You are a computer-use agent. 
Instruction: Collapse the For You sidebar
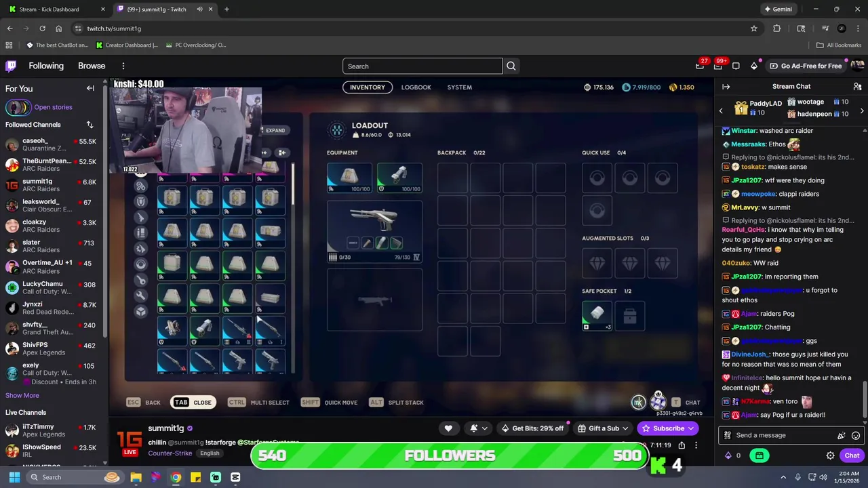pos(90,88)
